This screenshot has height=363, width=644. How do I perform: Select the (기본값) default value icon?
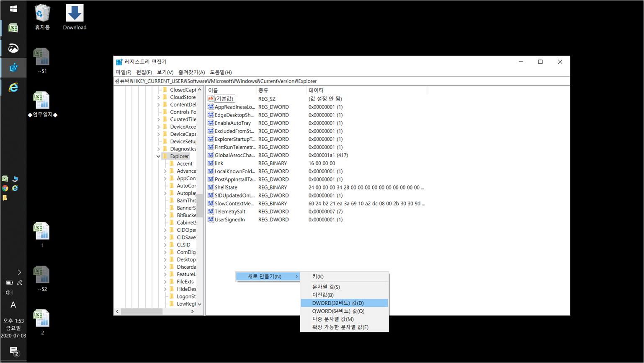click(211, 99)
